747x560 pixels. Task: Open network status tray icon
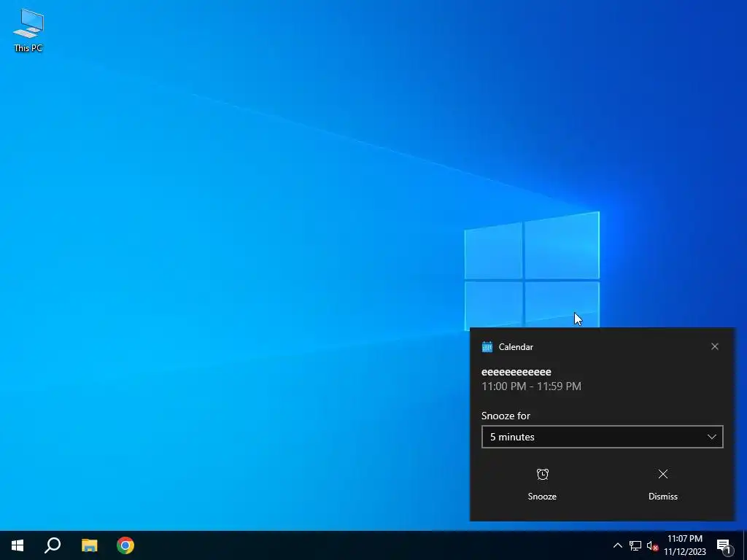pos(635,545)
